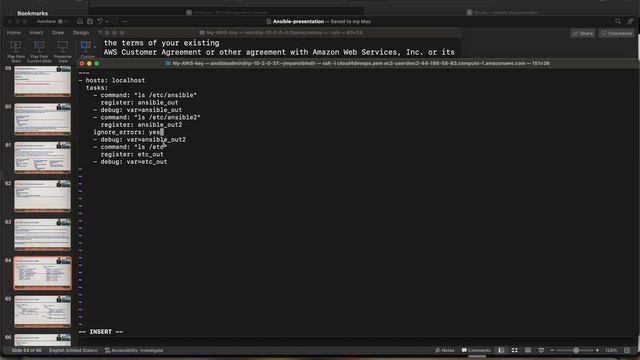This screenshot has height=360, width=640.
Task: Click Slide 64 of 66 indicator
Action: (x=27, y=350)
